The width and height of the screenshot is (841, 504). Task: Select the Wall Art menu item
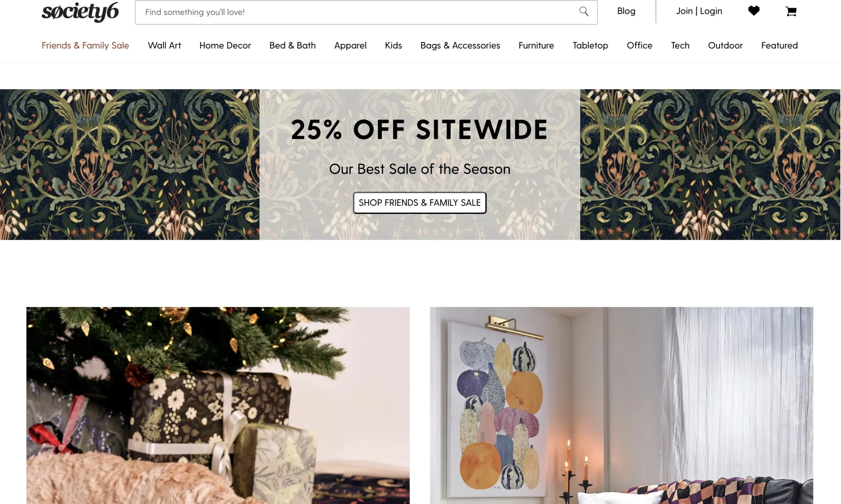(164, 46)
